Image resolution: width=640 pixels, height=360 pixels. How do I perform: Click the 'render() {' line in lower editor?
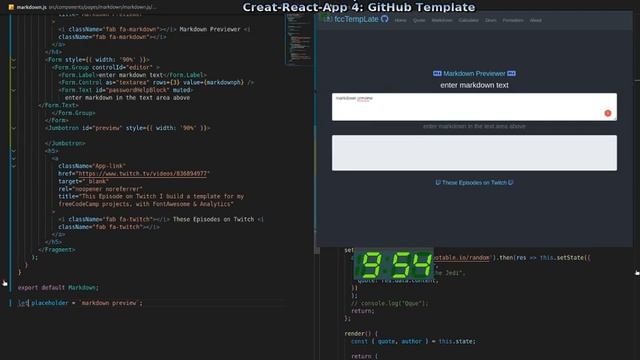pyautogui.click(x=361, y=333)
